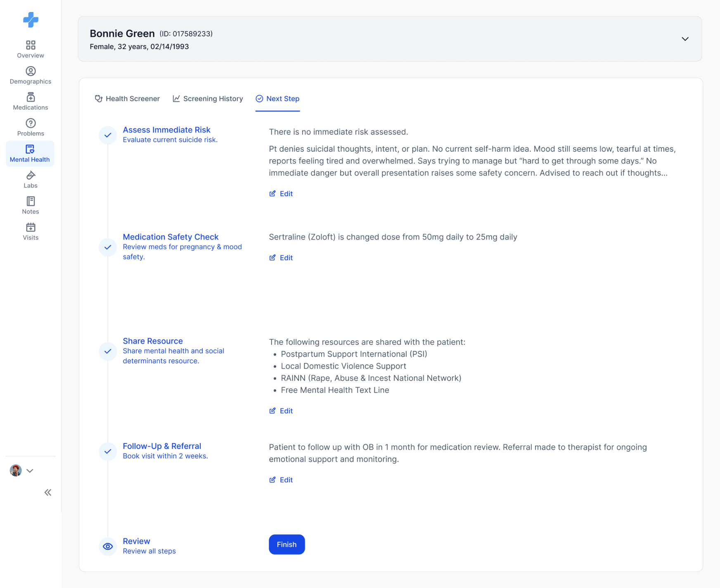
Task: Go to Demographics in sidebar
Action: [x=31, y=75]
